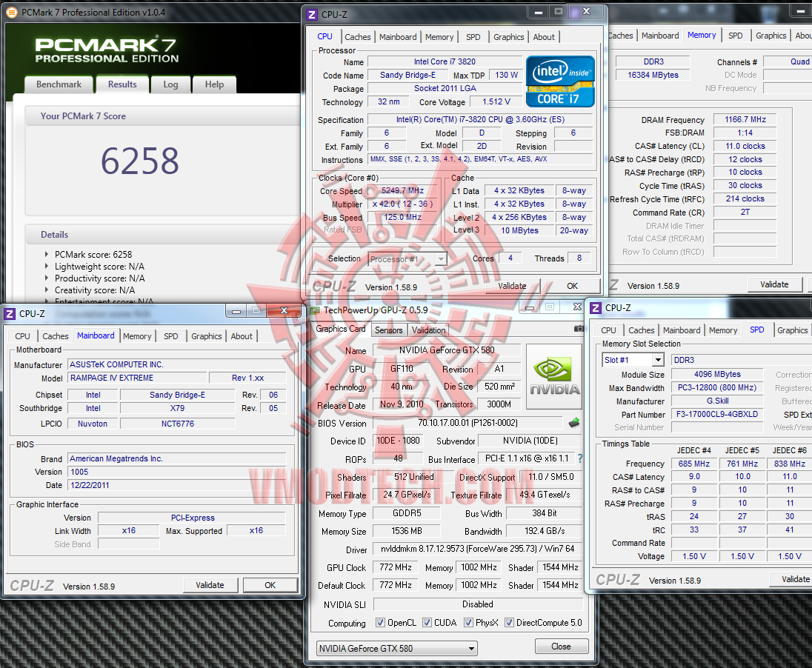Image resolution: width=812 pixels, height=668 pixels.
Task: Click the Intel Core i7 3820 name field
Action: 445,61
